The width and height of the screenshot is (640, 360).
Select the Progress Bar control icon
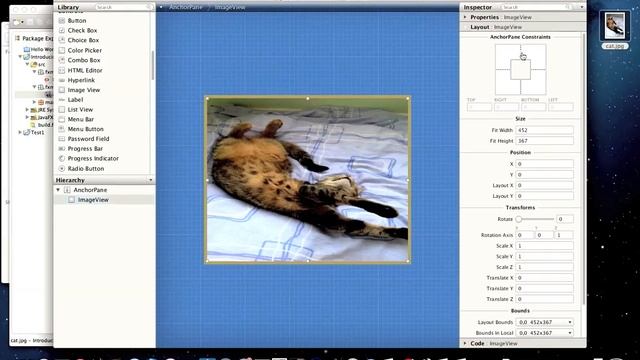click(x=62, y=149)
